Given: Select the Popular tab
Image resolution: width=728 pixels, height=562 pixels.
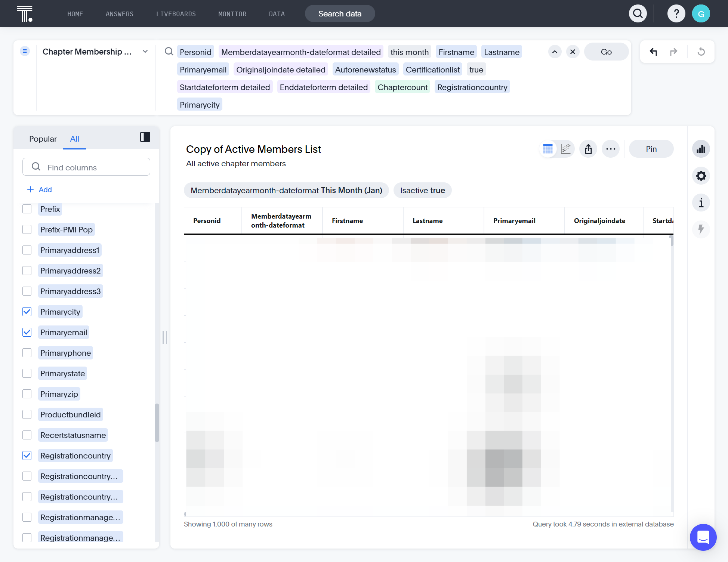Looking at the screenshot, I should coord(43,139).
